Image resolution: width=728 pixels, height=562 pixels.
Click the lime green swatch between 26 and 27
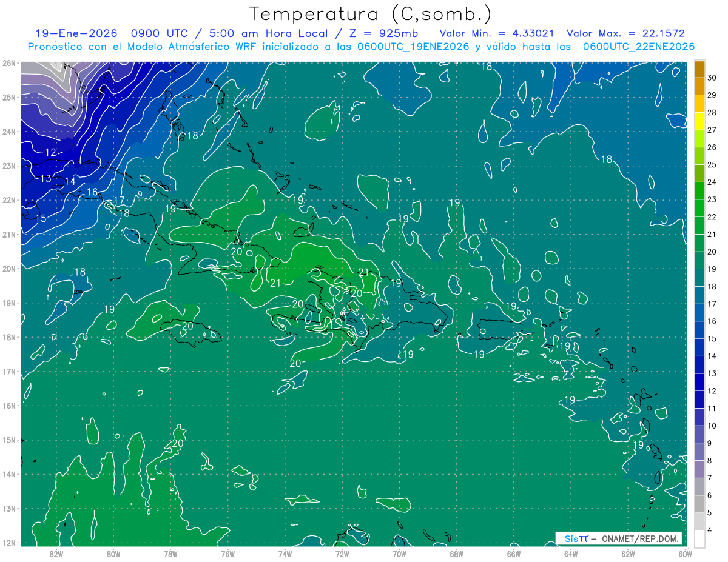tap(699, 139)
